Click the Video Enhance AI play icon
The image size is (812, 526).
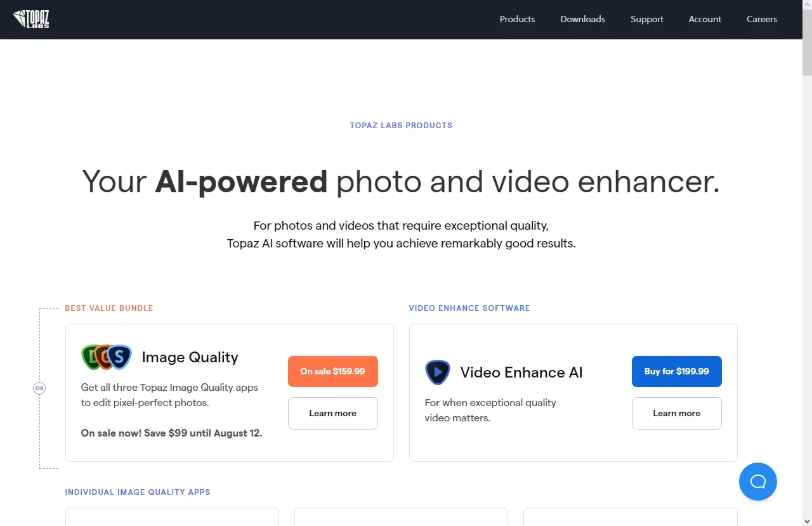(437, 372)
